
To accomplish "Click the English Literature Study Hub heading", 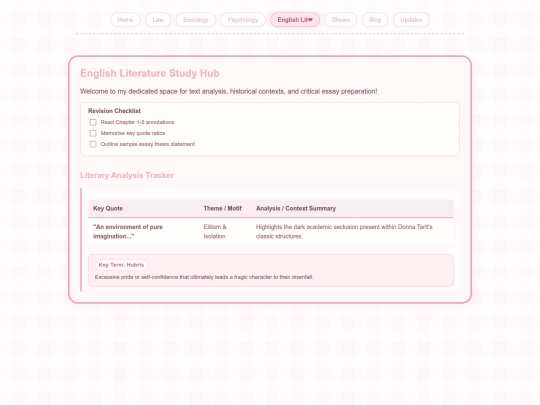I will pos(150,73).
